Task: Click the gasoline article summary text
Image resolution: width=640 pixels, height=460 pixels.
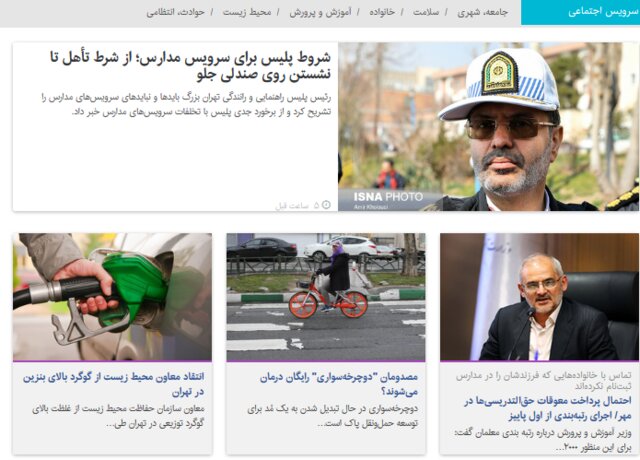Action: point(118,416)
